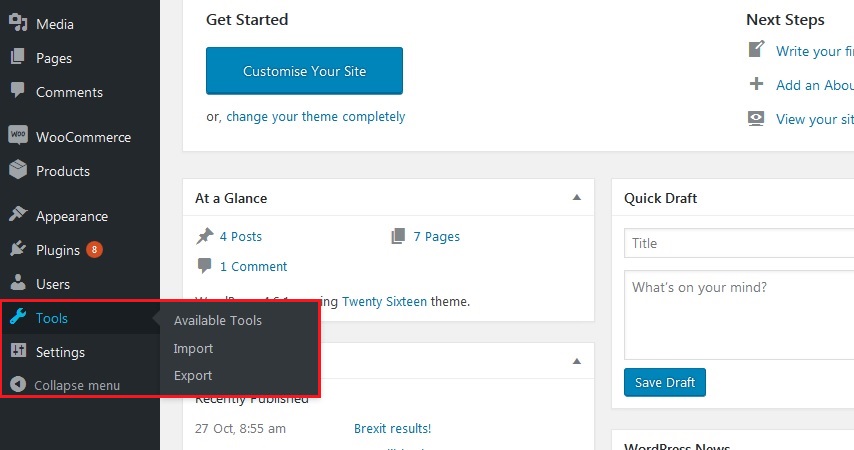Open Comments via speech bubble icon
Screen dimensions: 854x450
18,90
